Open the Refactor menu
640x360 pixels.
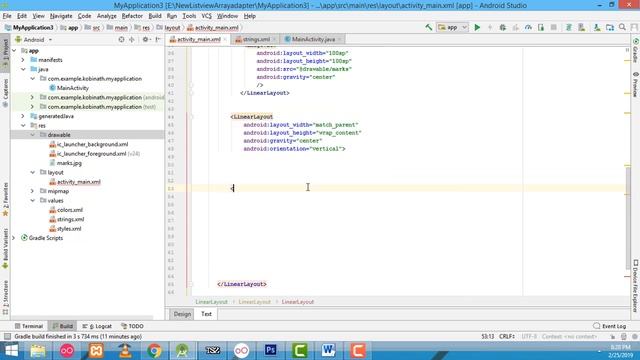tap(132, 16)
